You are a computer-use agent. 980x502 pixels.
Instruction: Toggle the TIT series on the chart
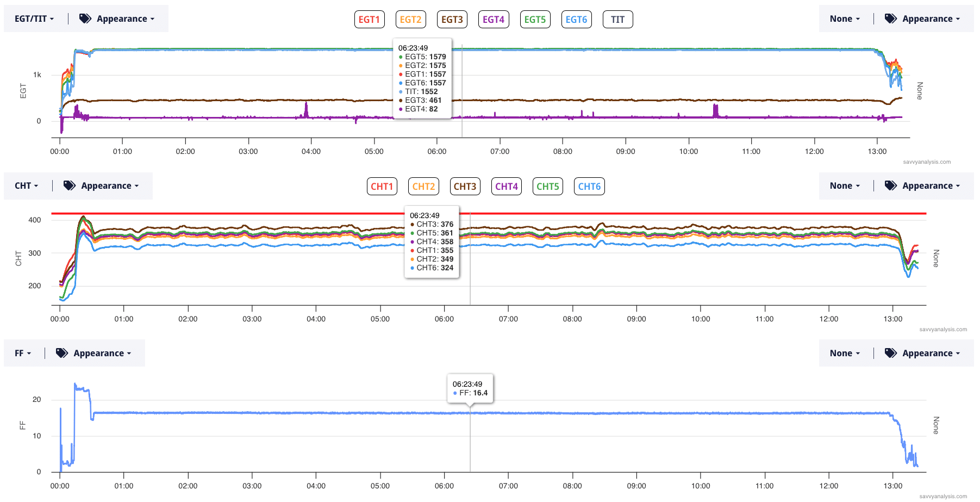[617, 20]
